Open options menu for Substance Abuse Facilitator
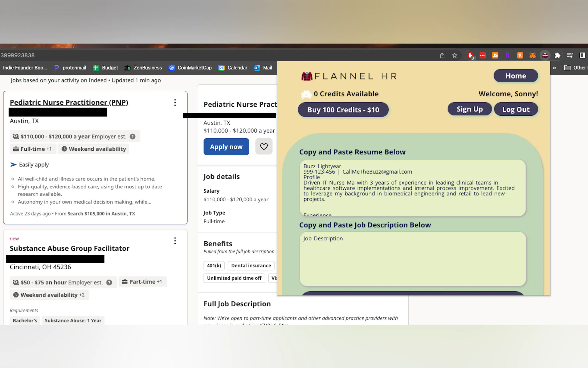Viewport: 588px width, 368px height. pyautogui.click(x=175, y=241)
